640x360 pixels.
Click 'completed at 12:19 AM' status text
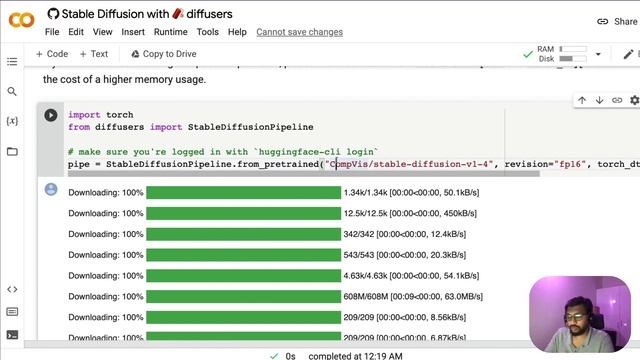point(356,356)
